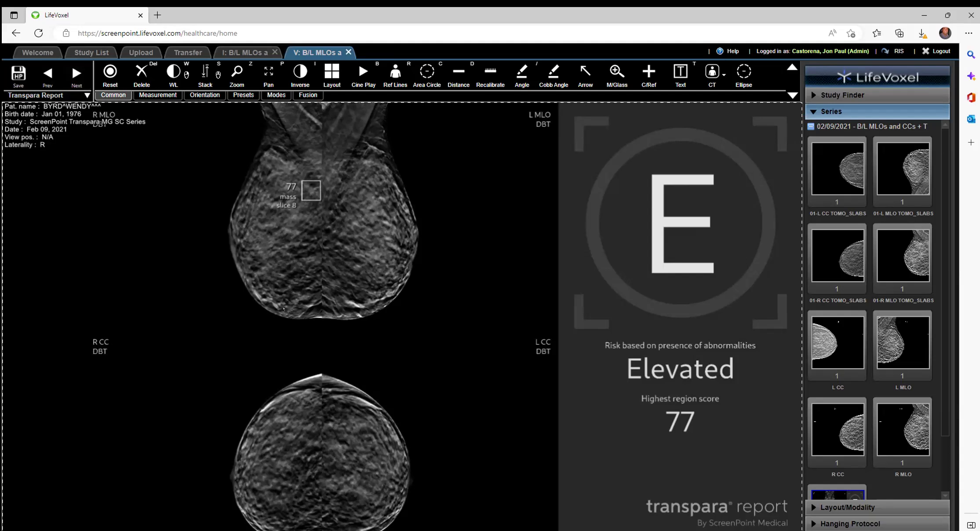The image size is (980, 531).
Task: Expand the toolbar with the down arrow
Action: [792, 95]
